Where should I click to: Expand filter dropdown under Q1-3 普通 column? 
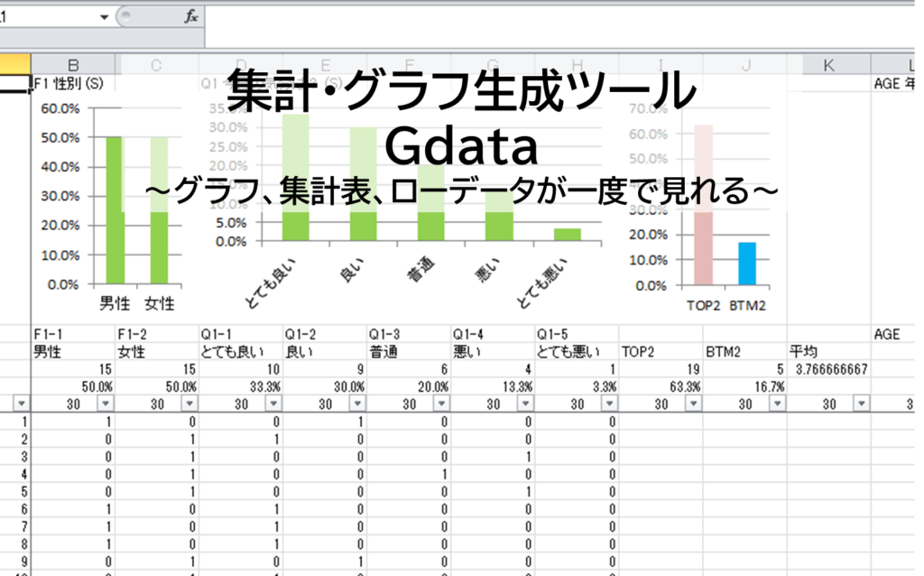tap(440, 404)
